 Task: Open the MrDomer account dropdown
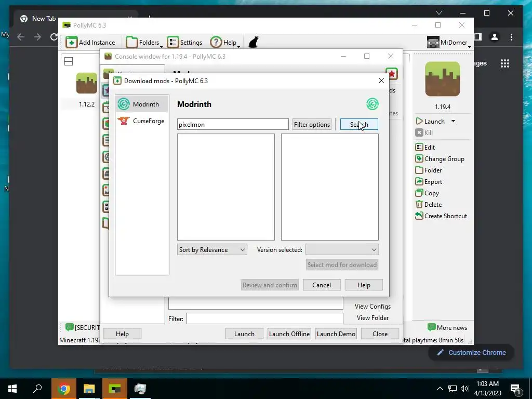[x=449, y=43]
